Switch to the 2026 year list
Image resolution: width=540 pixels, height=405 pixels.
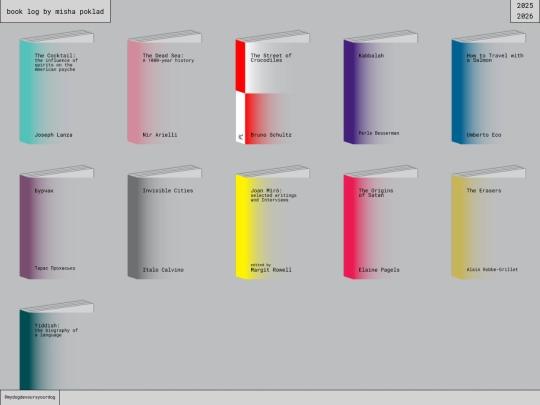[525, 16]
